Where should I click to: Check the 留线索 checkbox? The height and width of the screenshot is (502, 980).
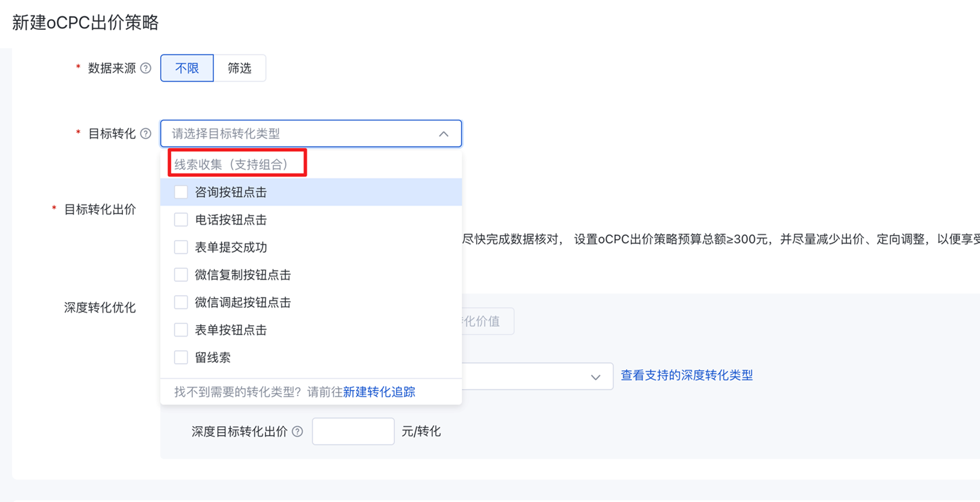click(181, 358)
